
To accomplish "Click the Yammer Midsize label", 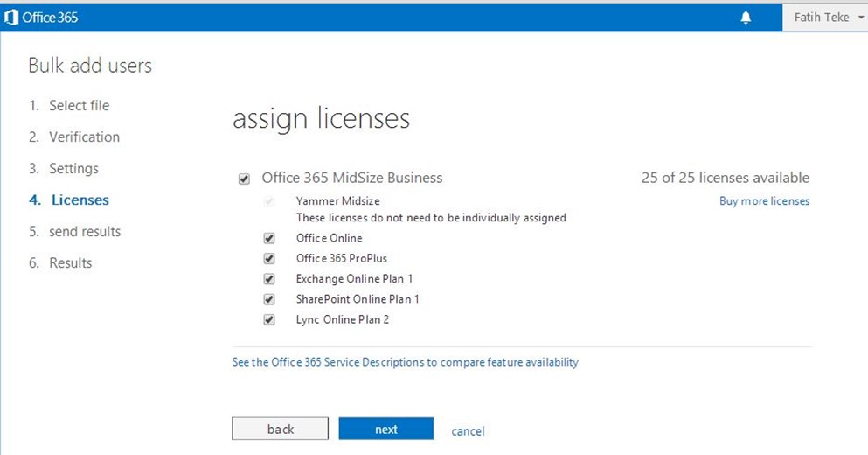I will (337, 200).
